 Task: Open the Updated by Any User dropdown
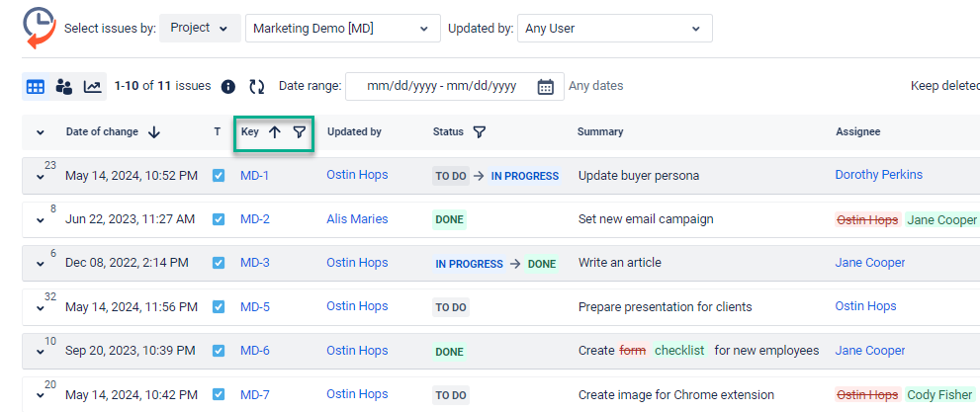point(614,29)
